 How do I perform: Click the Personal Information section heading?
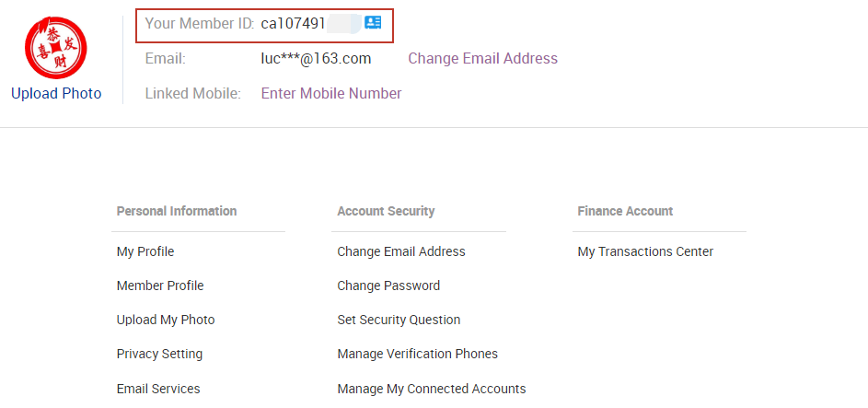pyautogui.click(x=177, y=211)
